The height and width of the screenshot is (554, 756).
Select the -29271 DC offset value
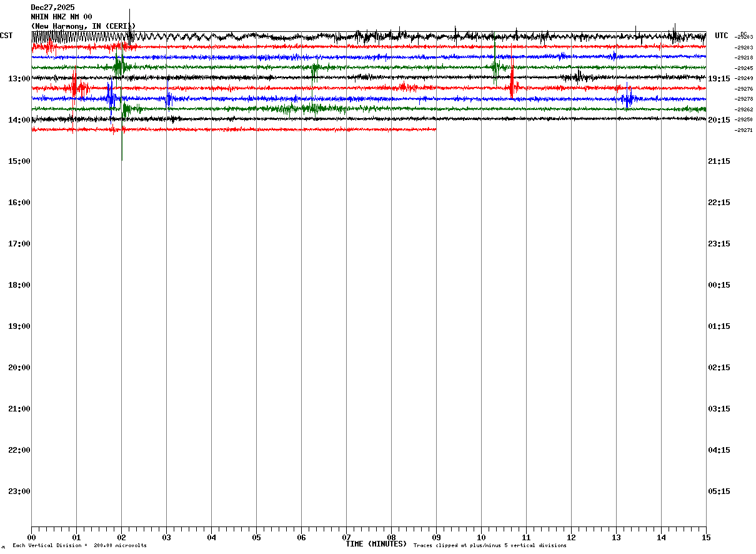(744, 130)
